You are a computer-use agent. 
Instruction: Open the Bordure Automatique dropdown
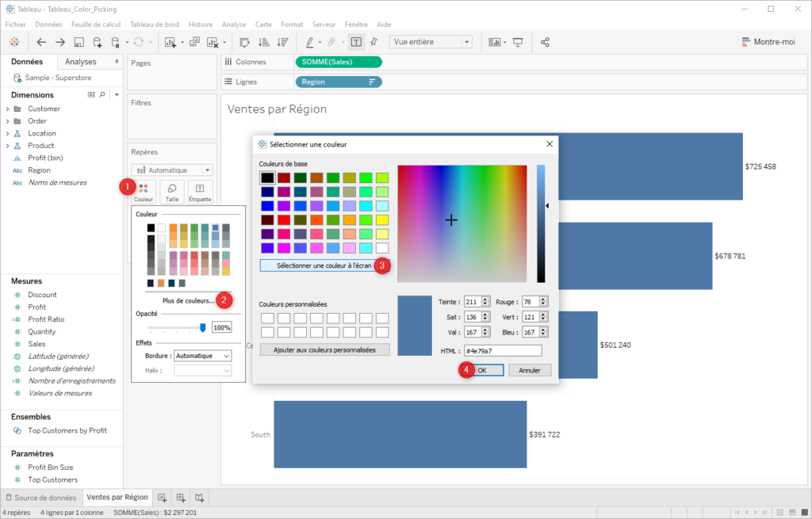202,356
